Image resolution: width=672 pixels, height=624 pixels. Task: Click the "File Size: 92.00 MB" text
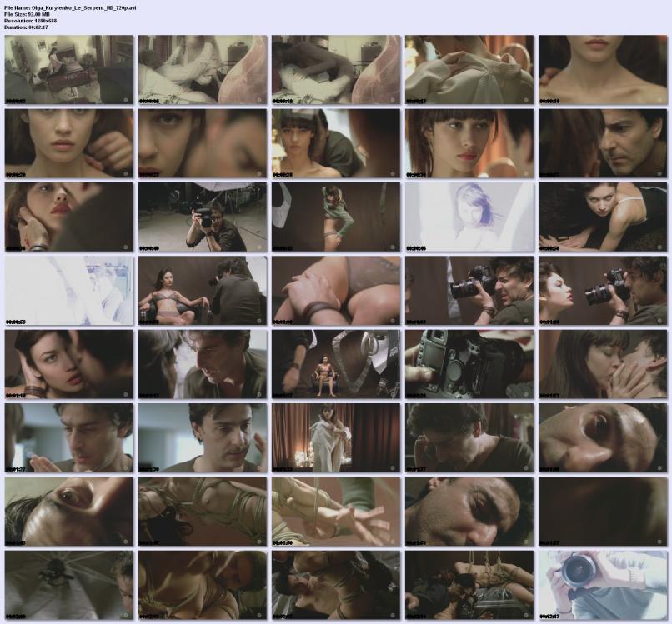[27, 14]
